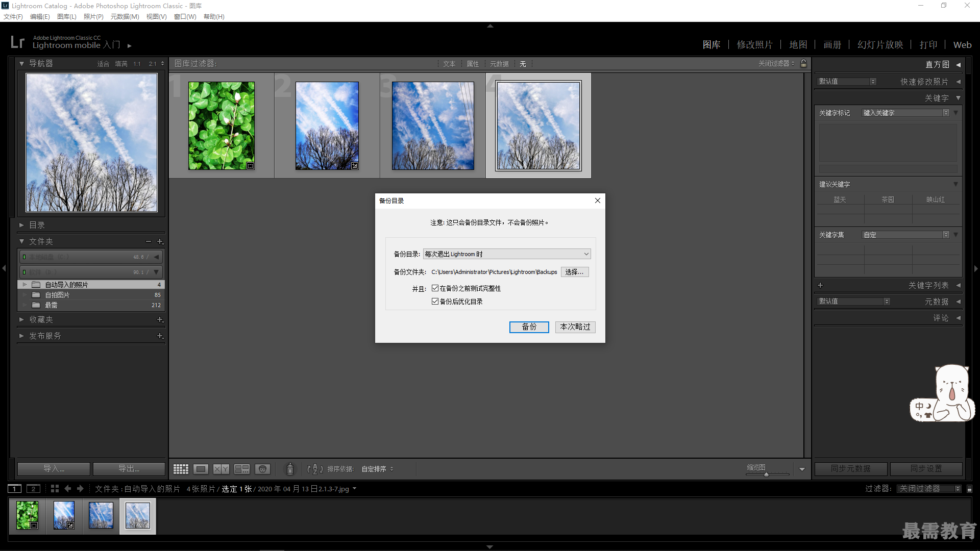This screenshot has height=551, width=980.
Task: Toggle filter switch at filmstrip right end
Action: point(970,489)
